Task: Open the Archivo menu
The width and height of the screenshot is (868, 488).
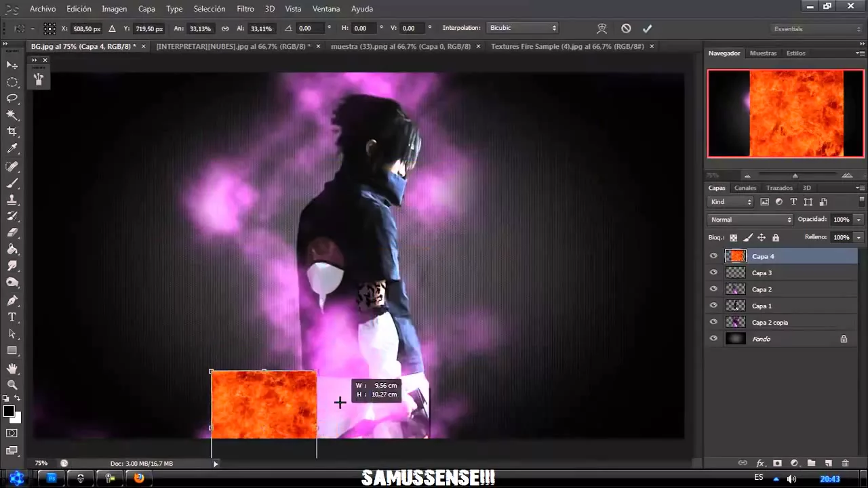Action: [x=43, y=9]
